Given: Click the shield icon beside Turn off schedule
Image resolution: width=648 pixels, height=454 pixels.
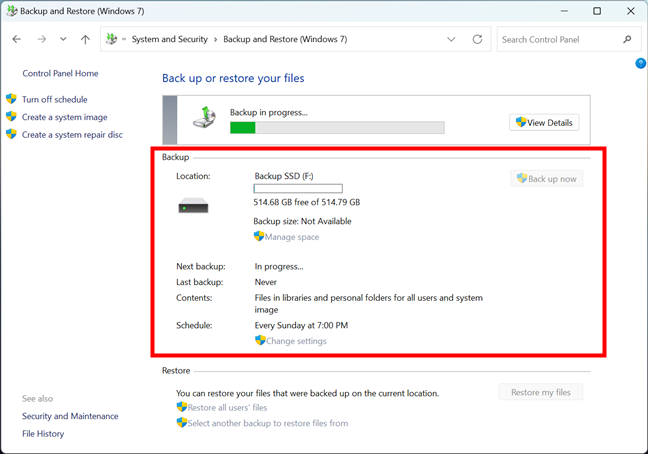Looking at the screenshot, I should [x=12, y=99].
